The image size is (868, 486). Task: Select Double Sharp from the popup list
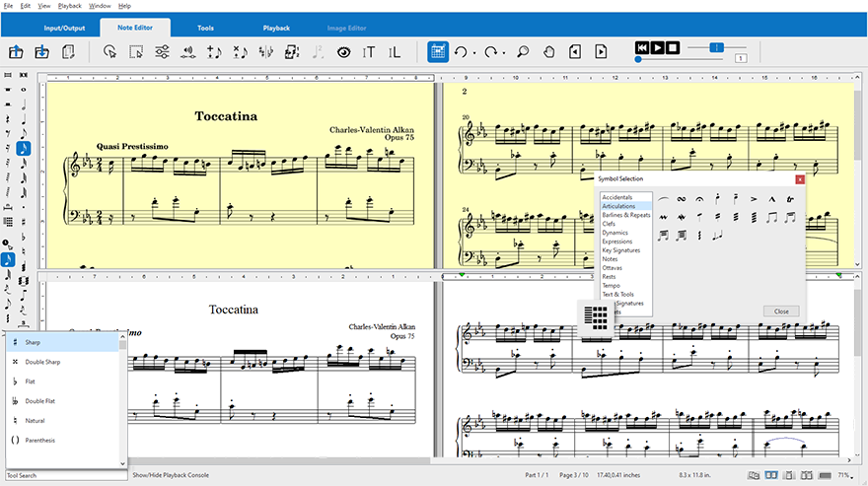tap(62, 362)
